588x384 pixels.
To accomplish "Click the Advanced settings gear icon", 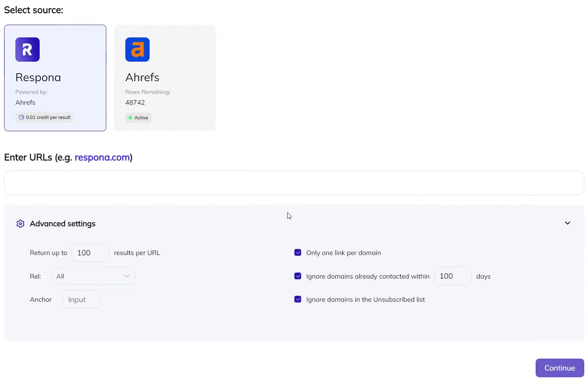I will point(21,224).
